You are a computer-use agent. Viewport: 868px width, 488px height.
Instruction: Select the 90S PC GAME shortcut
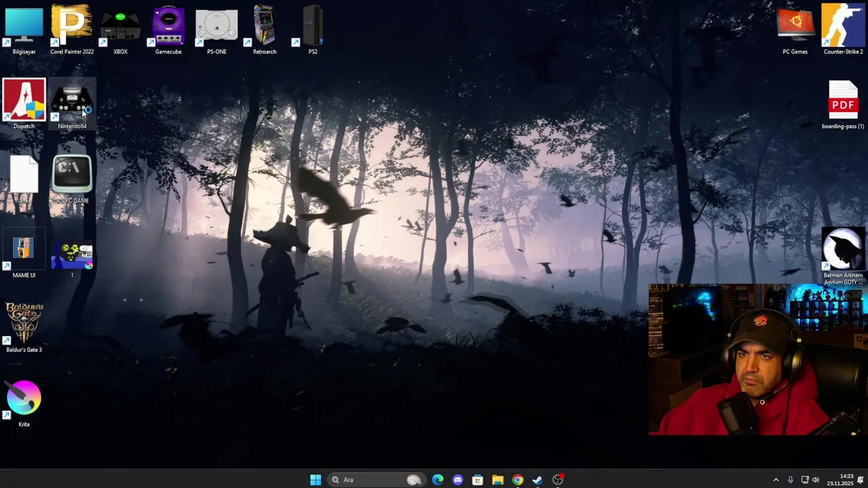click(x=72, y=178)
